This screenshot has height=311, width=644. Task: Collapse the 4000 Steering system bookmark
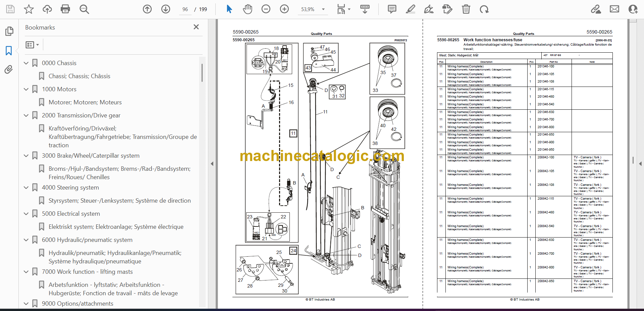(x=26, y=187)
